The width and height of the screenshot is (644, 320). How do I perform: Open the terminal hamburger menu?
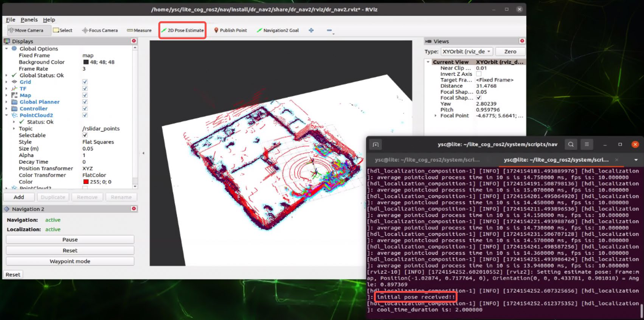click(x=587, y=144)
